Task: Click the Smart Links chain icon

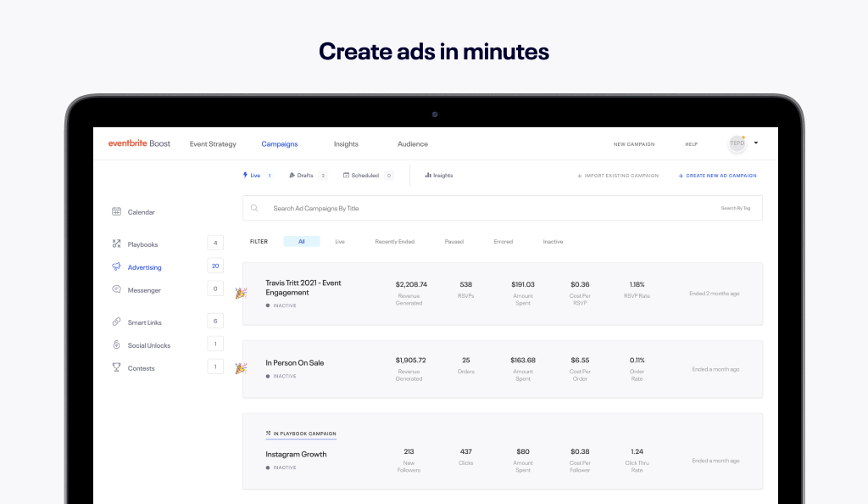Action: pos(117,322)
